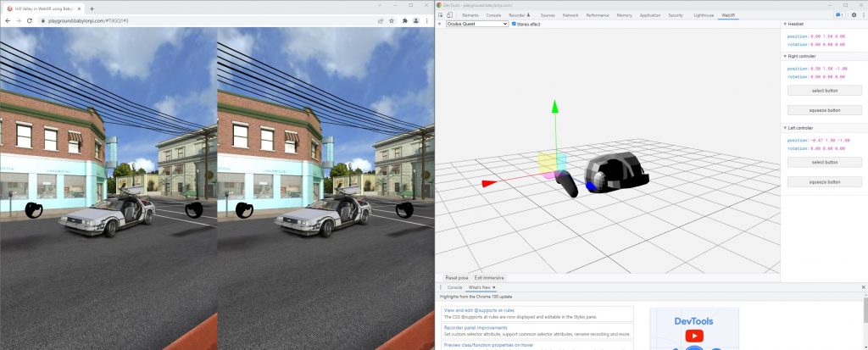The height and width of the screenshot is (350, 868).
Task: Open the Memory tab
Action: tap(625, 15)
